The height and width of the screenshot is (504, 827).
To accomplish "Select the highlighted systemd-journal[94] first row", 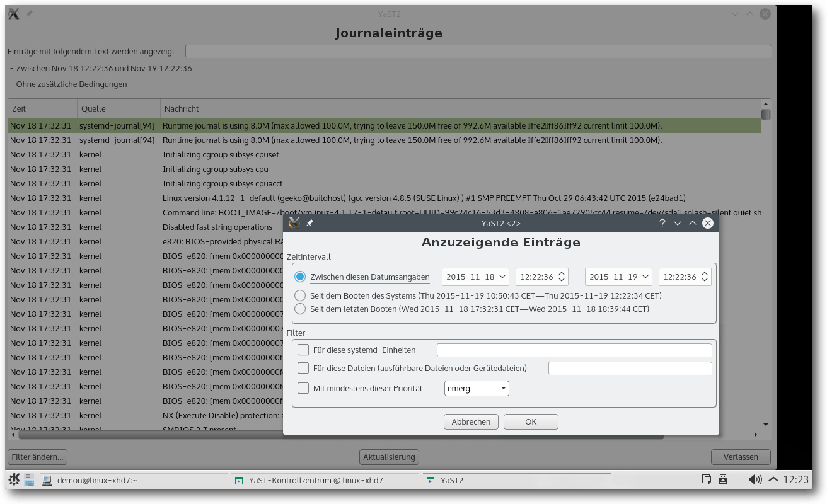I will click(384, 126).
